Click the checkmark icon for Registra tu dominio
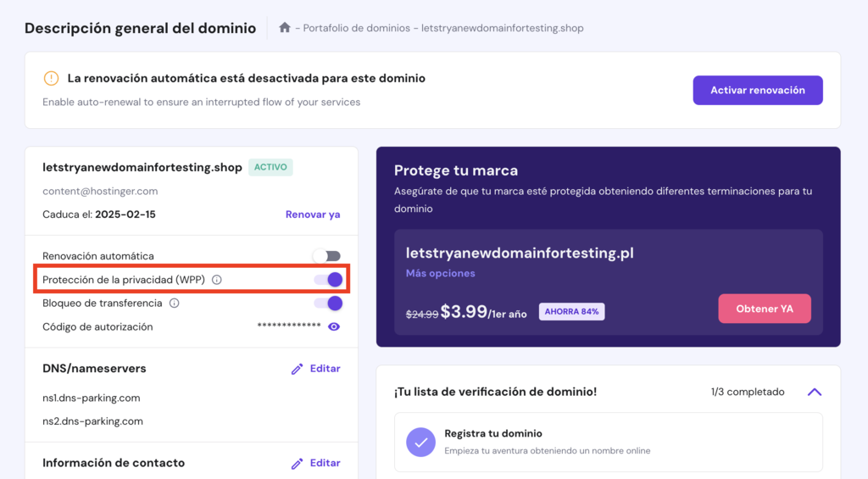This screenshot has height=479, width=868. coord(420,442)
